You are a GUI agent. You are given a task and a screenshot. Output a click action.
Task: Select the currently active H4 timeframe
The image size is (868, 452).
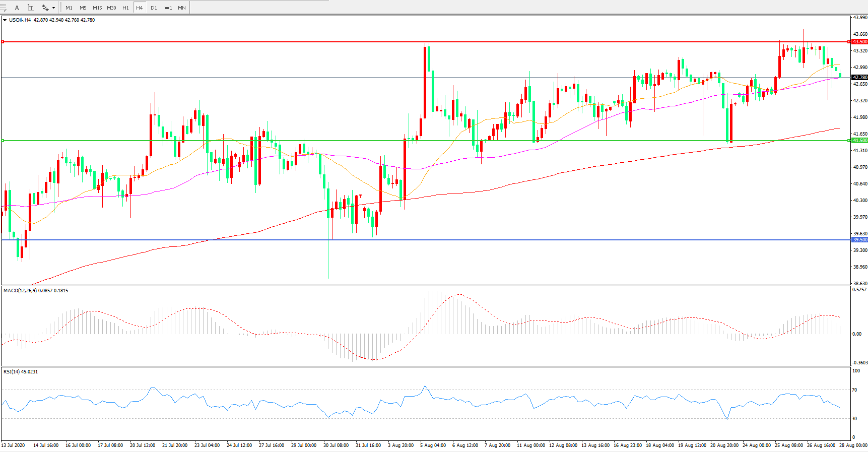[x=140, y=8]
